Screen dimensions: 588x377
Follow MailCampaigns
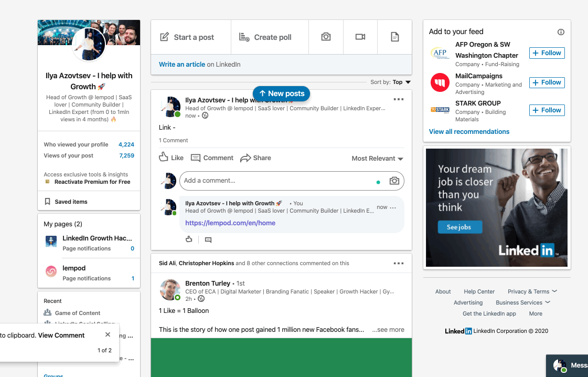[547, 82]
